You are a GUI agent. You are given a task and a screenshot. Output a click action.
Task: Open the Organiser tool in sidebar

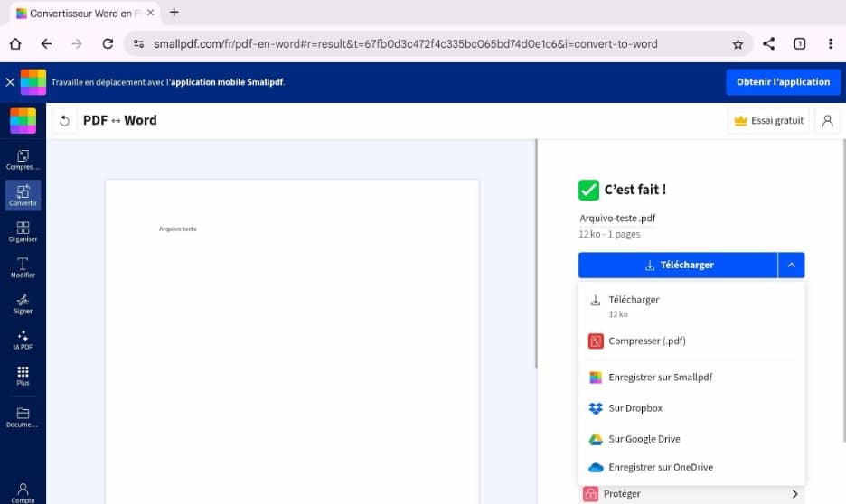tap(23, 232)
